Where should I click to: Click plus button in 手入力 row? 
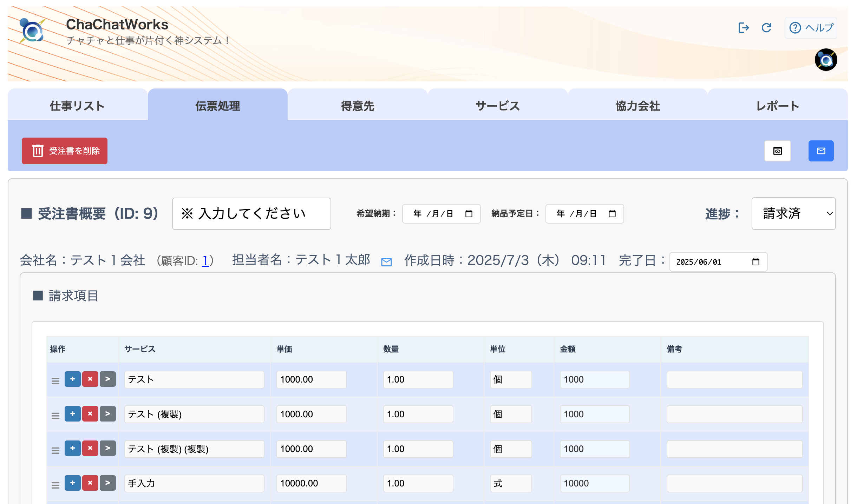click(73, 483)
